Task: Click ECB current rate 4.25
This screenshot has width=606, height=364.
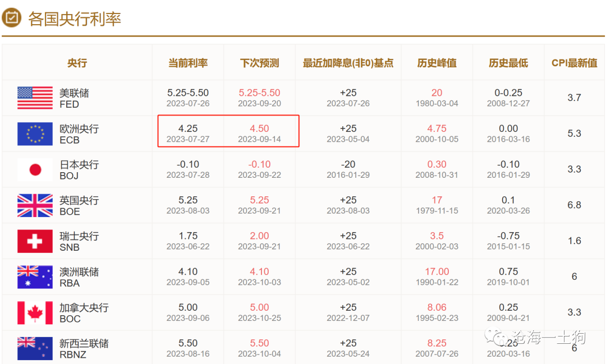Action: 188,128
